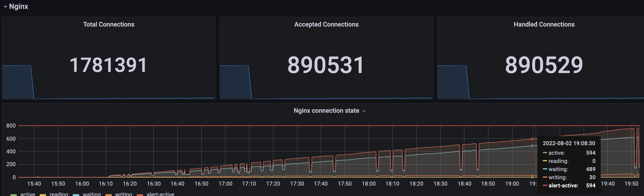Collapse the Nginx dashboard row
Viewport: 644px width, 196px height.
tap(5, 7)
